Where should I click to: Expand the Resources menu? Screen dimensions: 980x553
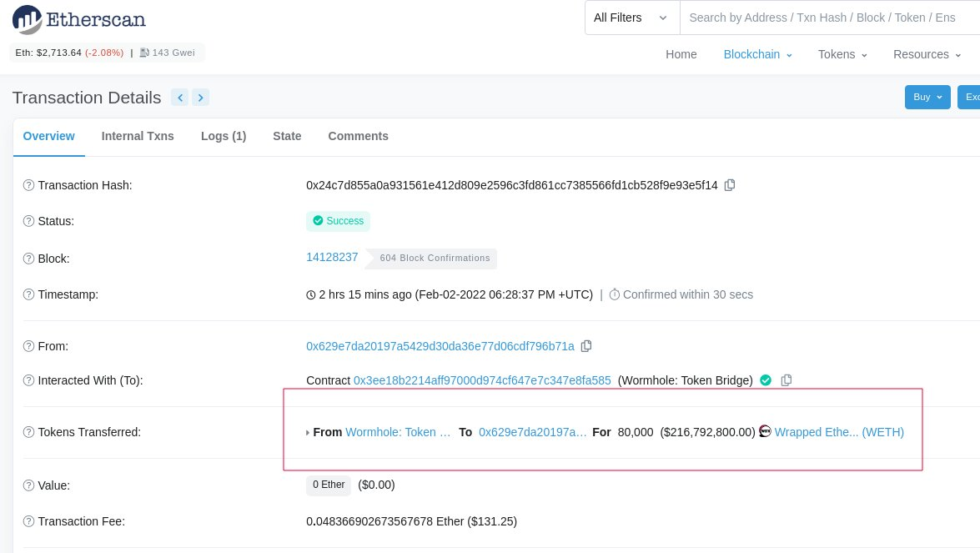coord(927,54)
